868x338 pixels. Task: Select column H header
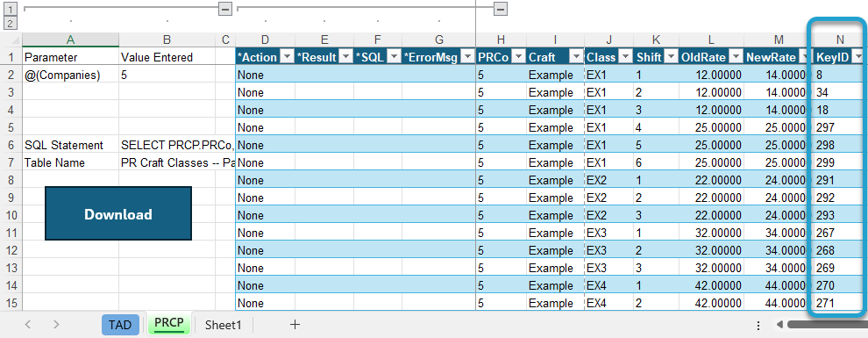(501, 40)
